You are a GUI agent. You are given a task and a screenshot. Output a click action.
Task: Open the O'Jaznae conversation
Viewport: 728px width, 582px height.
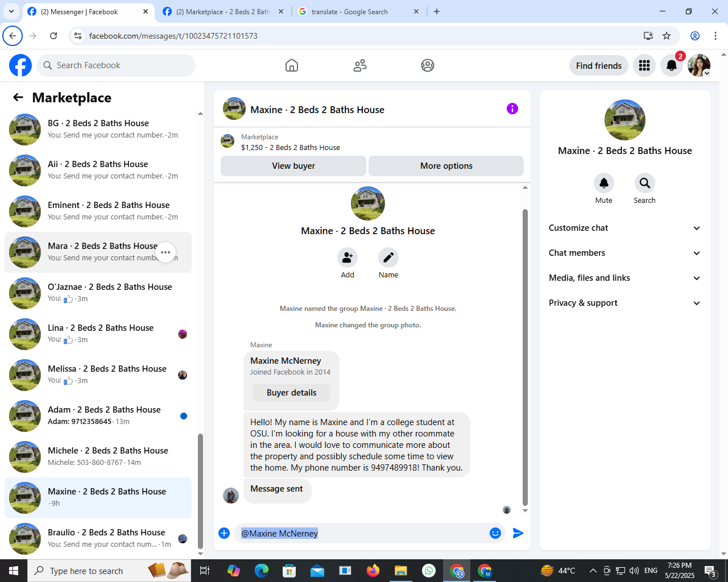pyautogui.click(x=98, y=293)
